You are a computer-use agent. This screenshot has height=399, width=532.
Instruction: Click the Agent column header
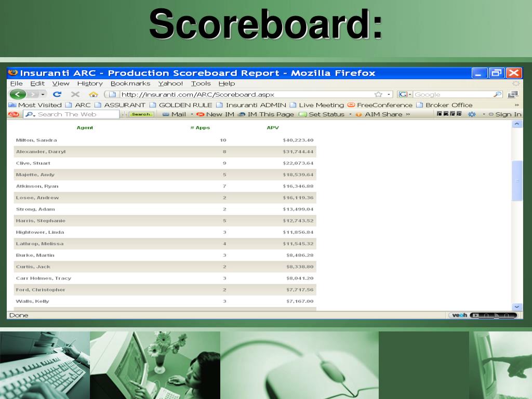pos(85,128)
